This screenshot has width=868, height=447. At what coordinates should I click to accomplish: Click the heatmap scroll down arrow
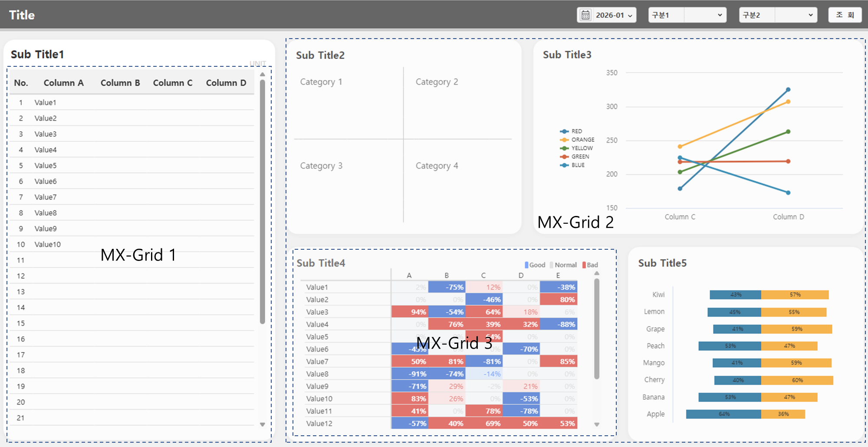[597, 424]
